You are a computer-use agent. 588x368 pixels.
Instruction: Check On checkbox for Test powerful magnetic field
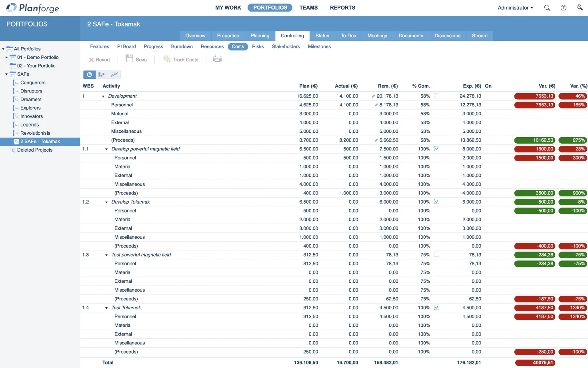tap(436, 254)
